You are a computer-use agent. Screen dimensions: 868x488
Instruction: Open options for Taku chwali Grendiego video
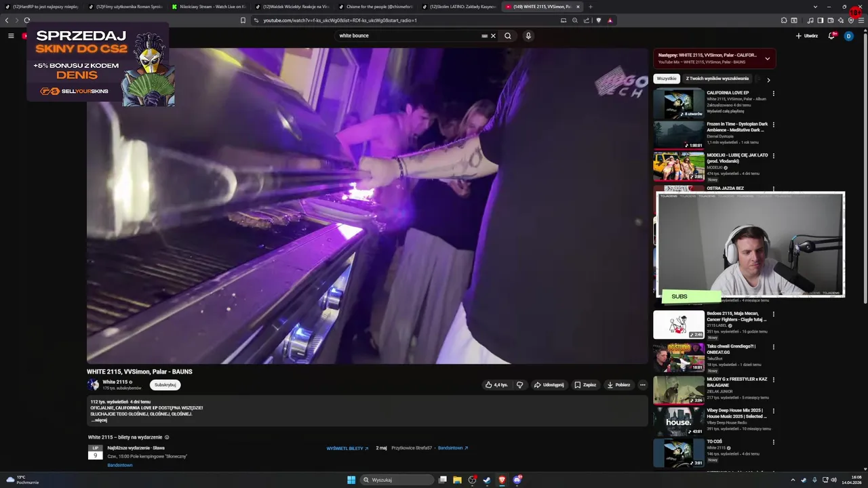click(x=773, y=347)
